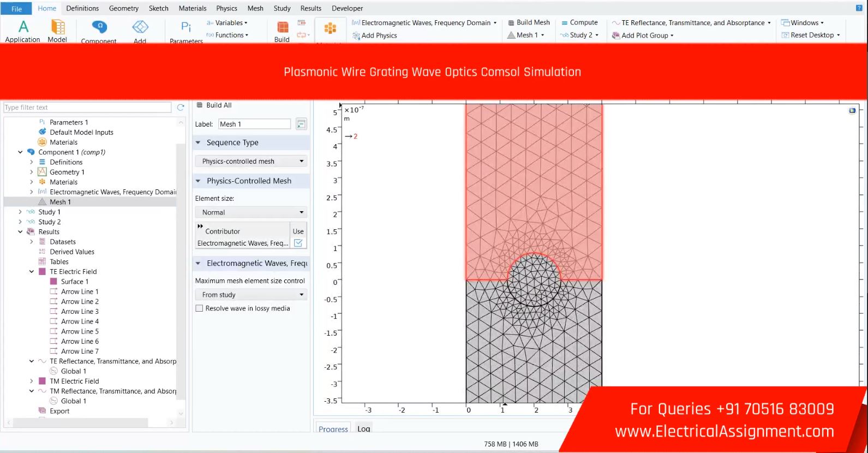The image size is (868, 453).
Task: Open the Element size Normal dropdown
Action: tap(251, 212)
